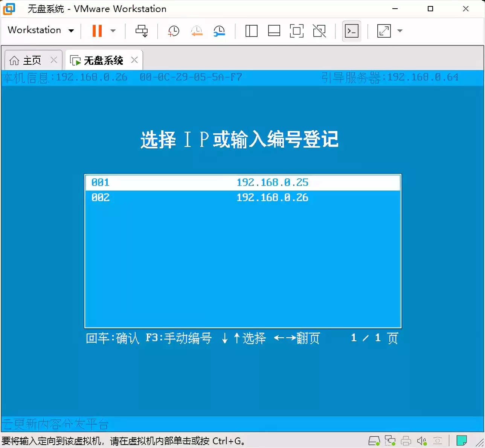Select the 无盘系统 tab

(102, 60)
